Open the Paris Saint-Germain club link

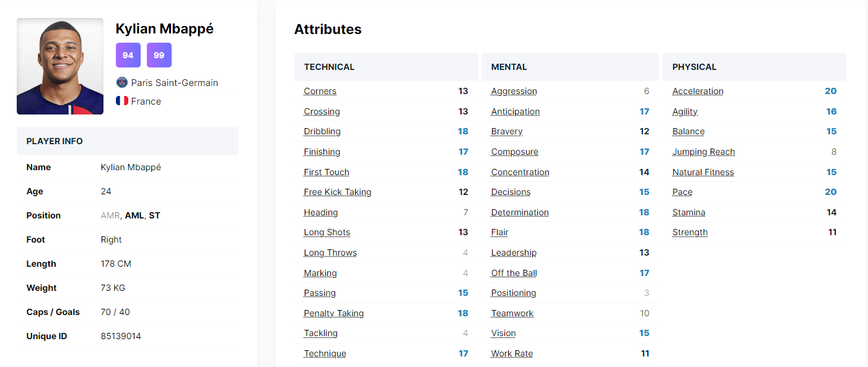[175, 82]
